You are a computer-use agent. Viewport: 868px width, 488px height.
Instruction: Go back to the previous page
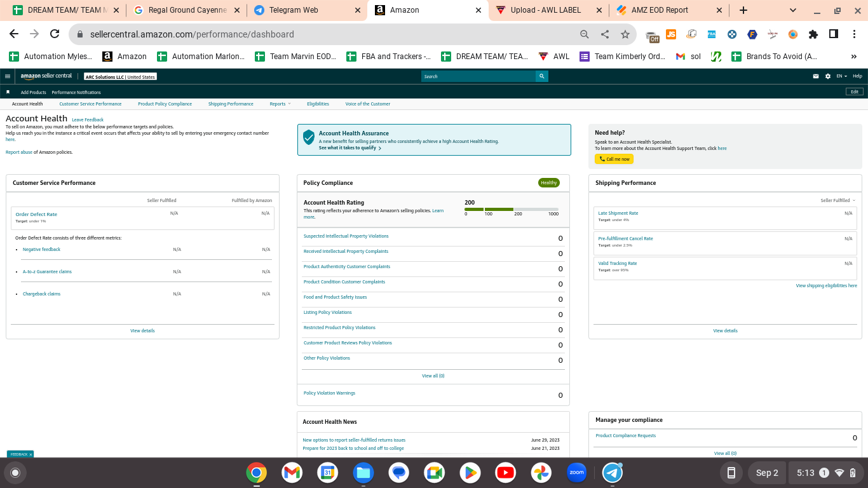tap(14, 34)
